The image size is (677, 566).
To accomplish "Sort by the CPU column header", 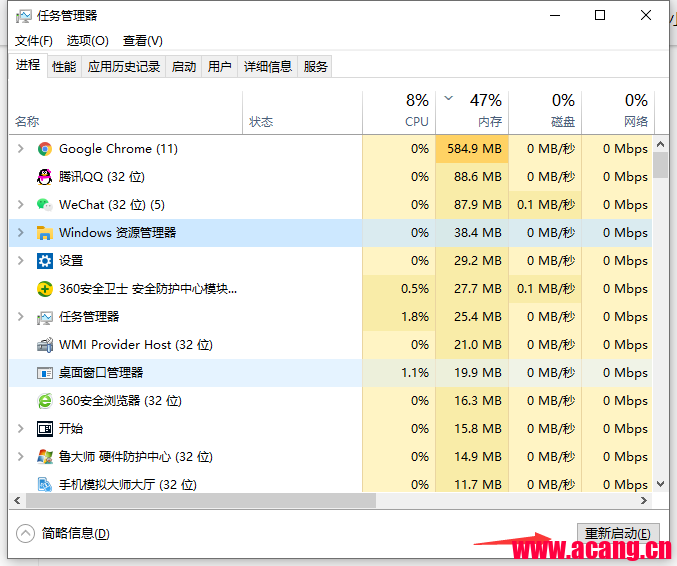I will pos(399,113).
